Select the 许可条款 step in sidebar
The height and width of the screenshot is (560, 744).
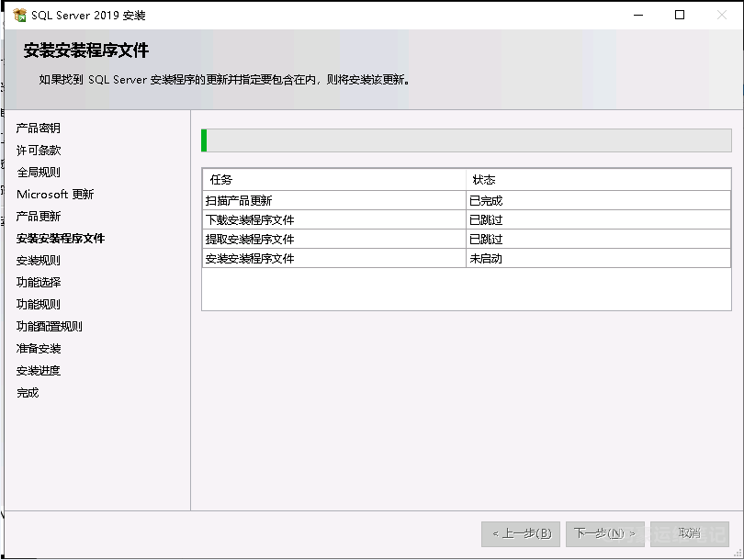pos(39,151)
